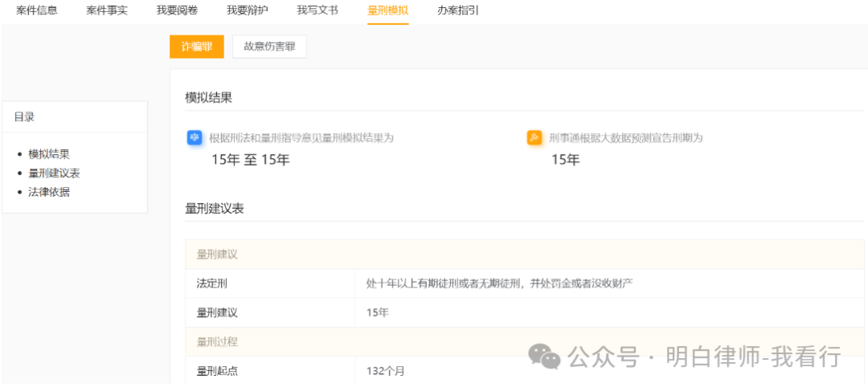Image resolution: width=868 pixels, height=391 pixels.
Task: Jump to 量刑建议表 in the 目录
Action: [x=55, y=173]
